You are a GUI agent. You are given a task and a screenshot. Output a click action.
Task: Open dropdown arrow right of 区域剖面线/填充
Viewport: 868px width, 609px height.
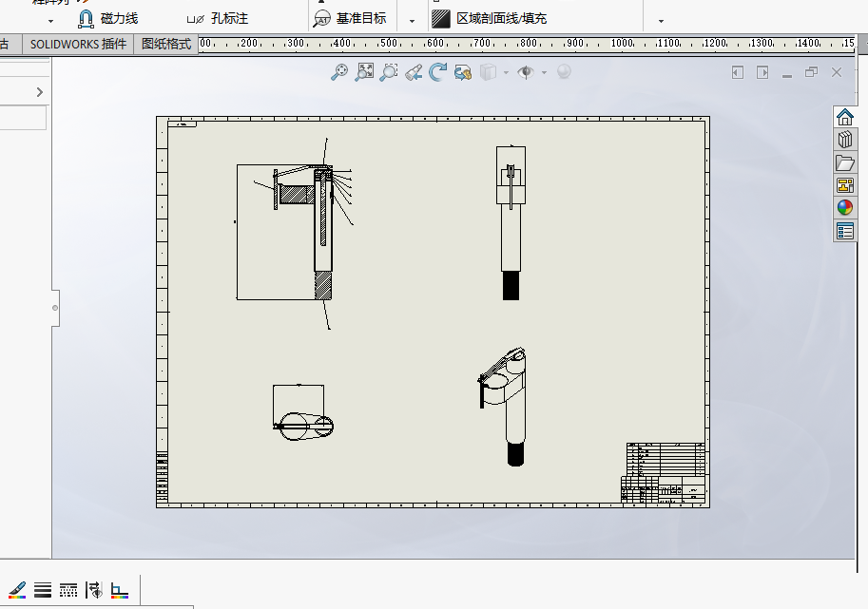[x=661, y=21]
